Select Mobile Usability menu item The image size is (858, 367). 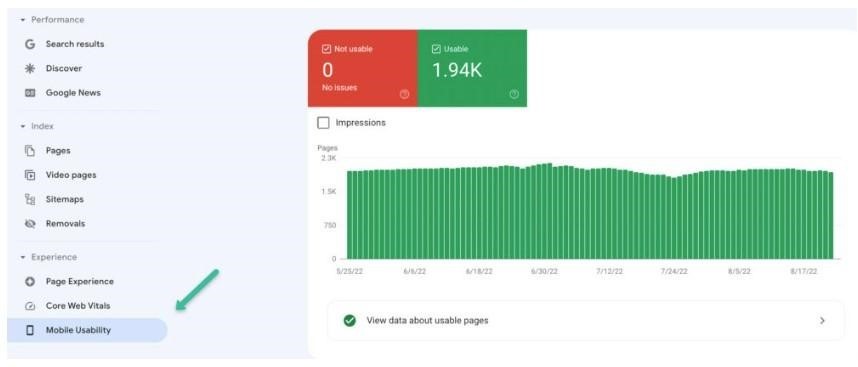[x=87, y=330]
